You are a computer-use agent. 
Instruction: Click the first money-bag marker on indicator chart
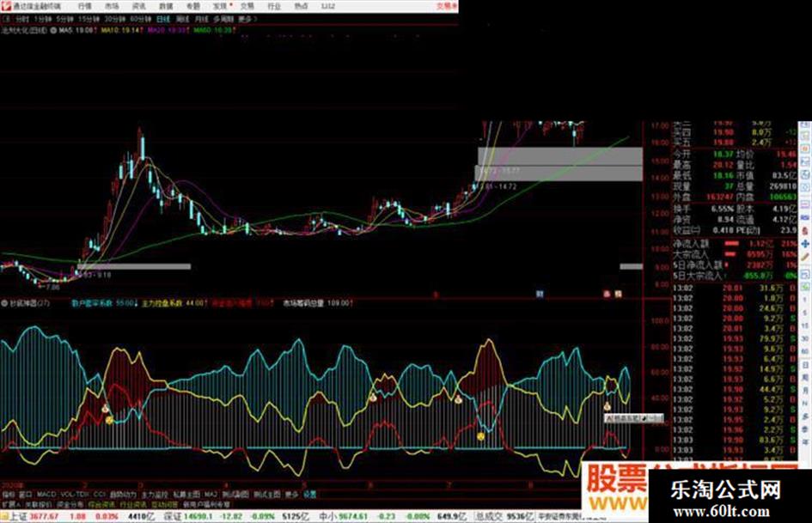[x=105, y=409]
